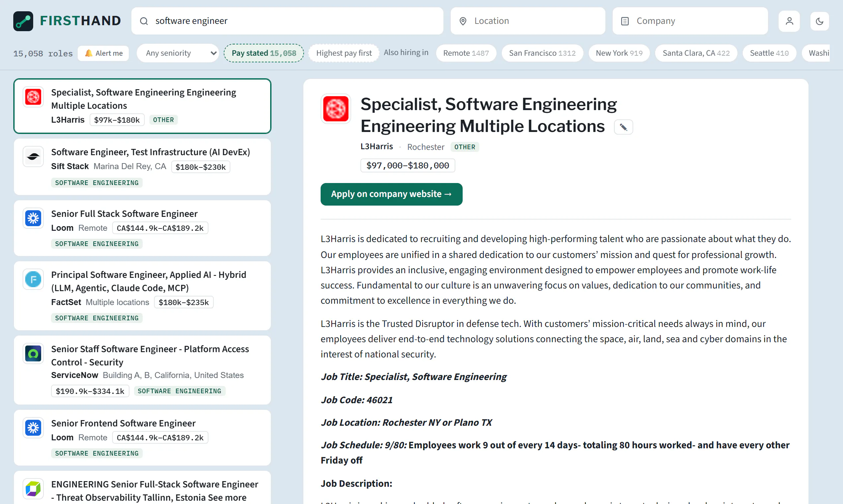The image size is (843, 504).
Task: Toggle the Pay stated filter
Action: point(264,53)
